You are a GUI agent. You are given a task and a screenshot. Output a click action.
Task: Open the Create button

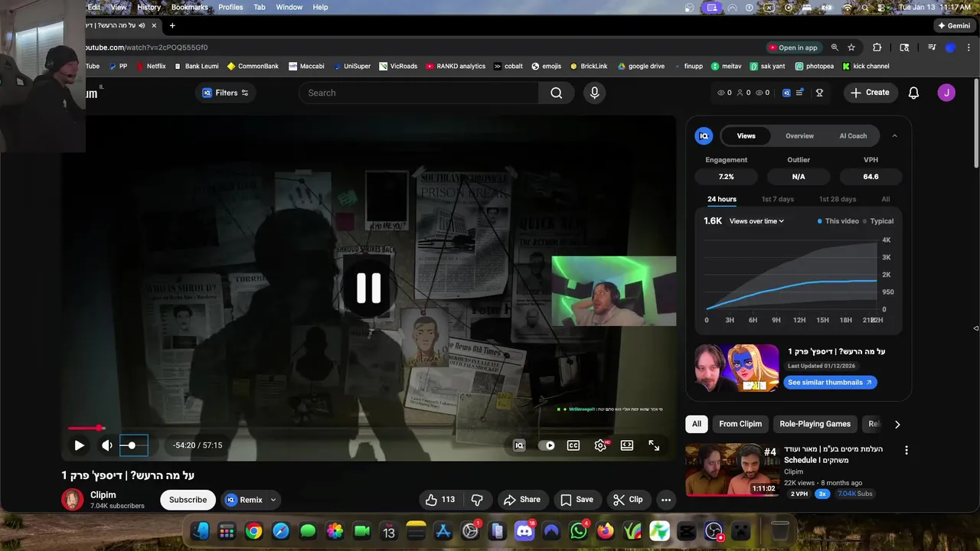pos(870,93)
